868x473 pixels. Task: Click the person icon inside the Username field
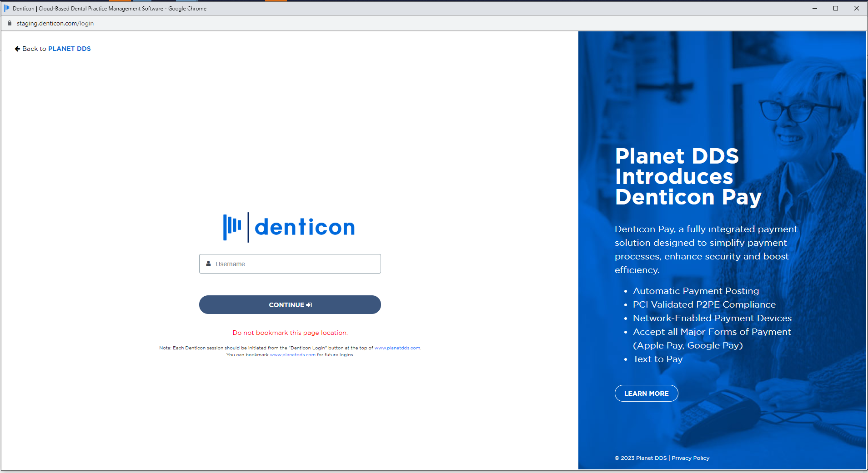[208, 264]
